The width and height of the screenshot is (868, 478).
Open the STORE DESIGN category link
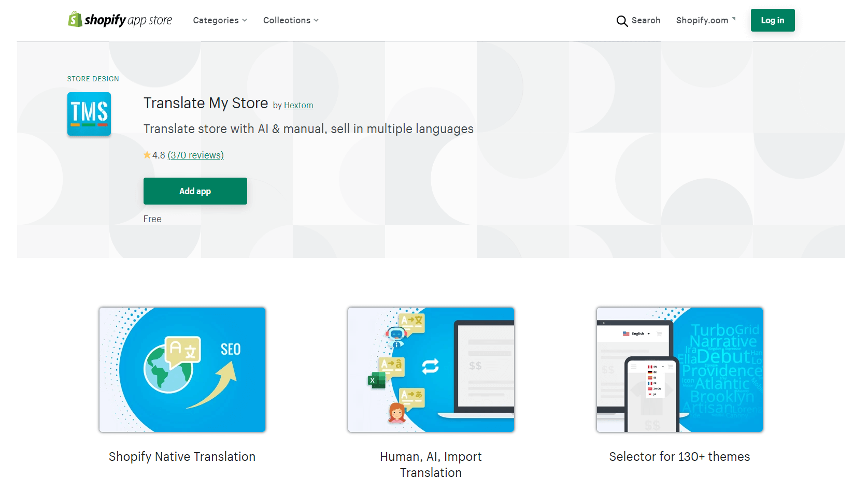tap(93, 79)
